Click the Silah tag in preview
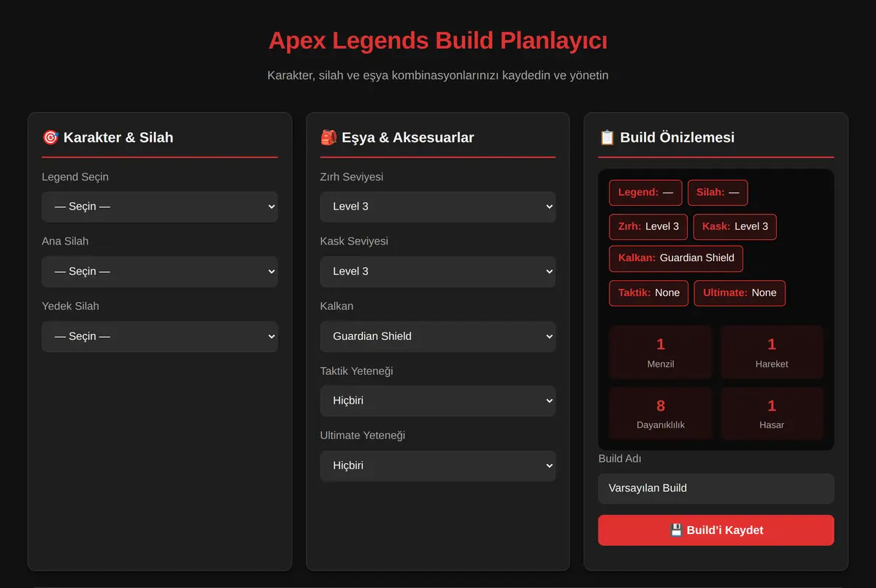 click(718, 193)
